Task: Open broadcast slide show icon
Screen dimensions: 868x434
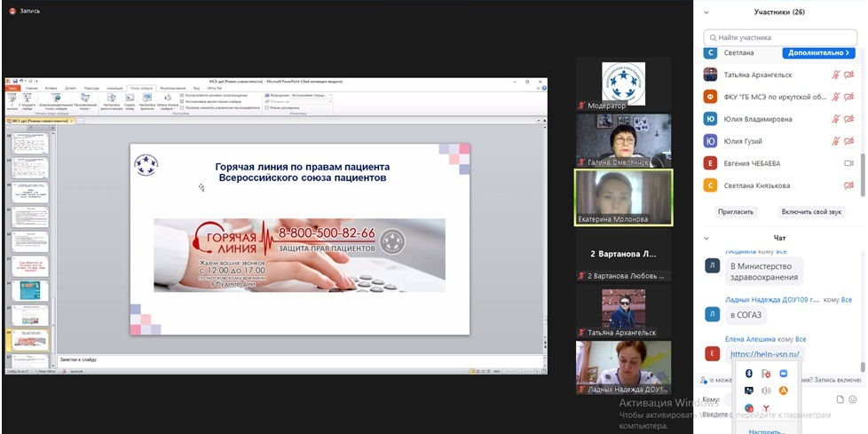Action: (x=56, y=98)
